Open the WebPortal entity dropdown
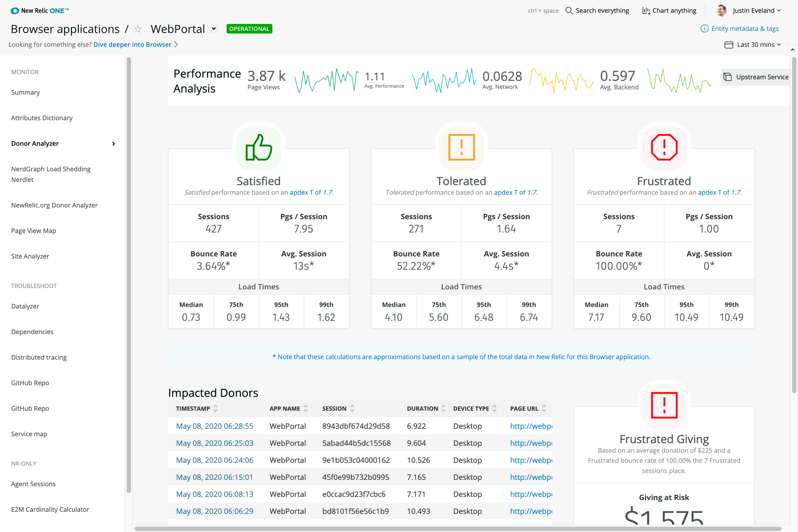 pyautogui.click(x=214, y=29)
